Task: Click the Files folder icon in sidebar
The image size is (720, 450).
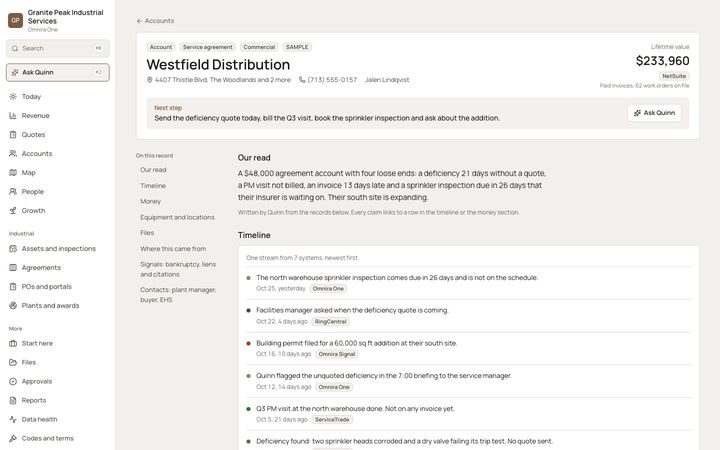Action: point(13,362)
